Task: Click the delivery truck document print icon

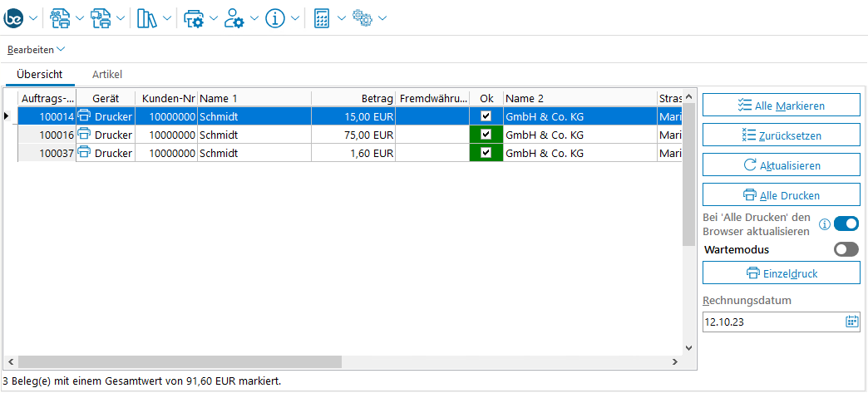Action: click(x=101, y=17)
